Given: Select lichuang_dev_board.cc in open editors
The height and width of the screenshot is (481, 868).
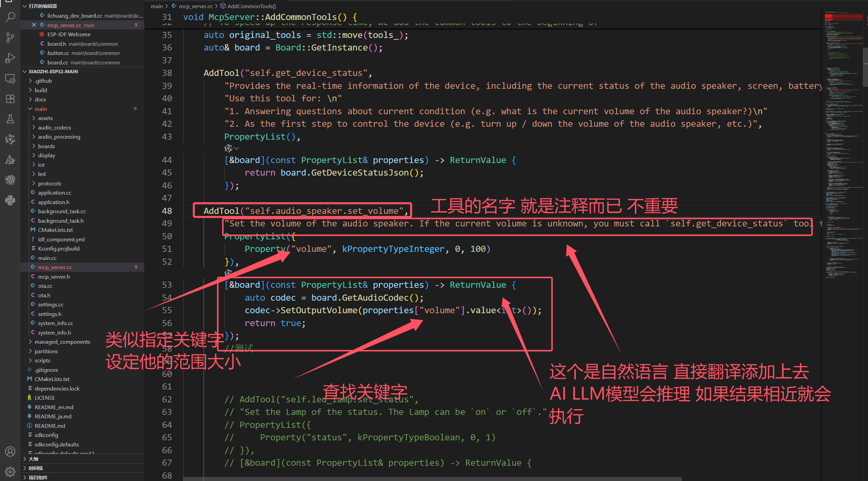Looking at the screenshot, I should pos(75,16).
